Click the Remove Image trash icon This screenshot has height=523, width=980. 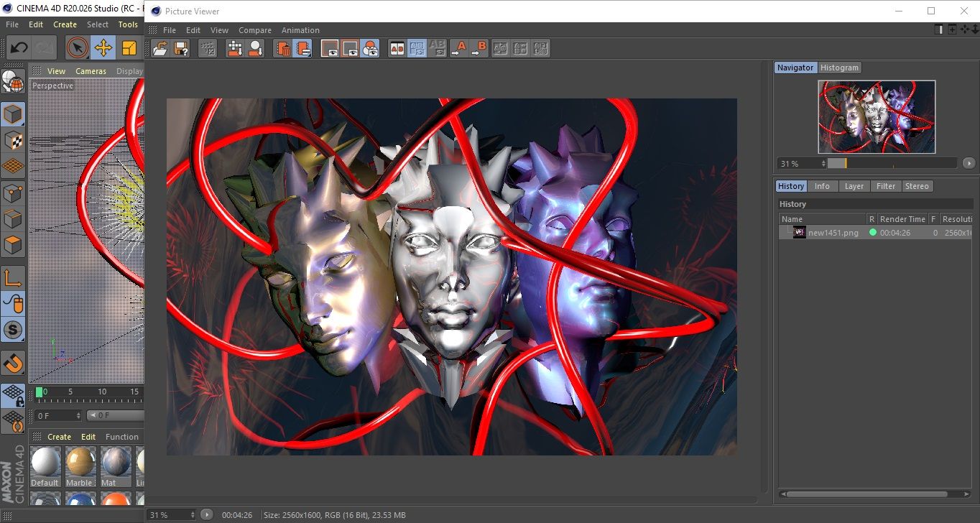[283, 48]
